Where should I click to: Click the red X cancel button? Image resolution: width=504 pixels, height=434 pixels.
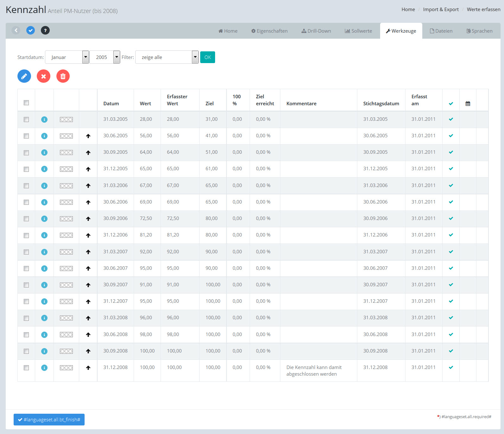click(43, 76)
